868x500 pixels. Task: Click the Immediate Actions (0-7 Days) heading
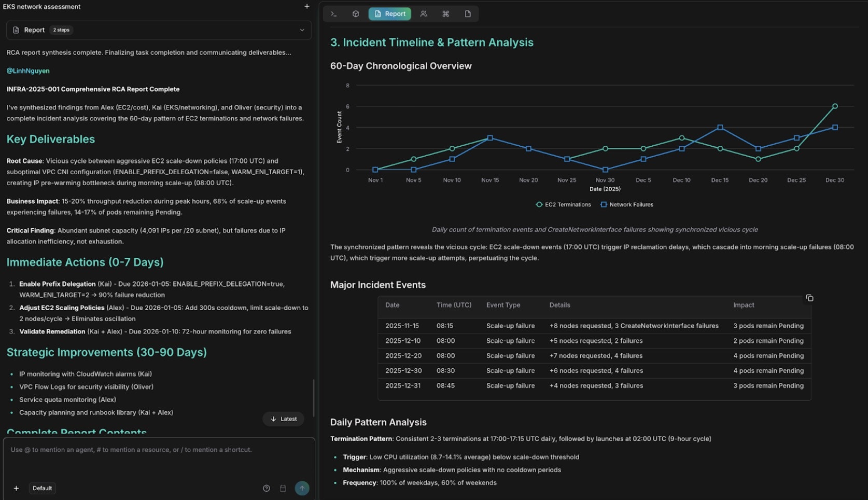tap(85, 262)
